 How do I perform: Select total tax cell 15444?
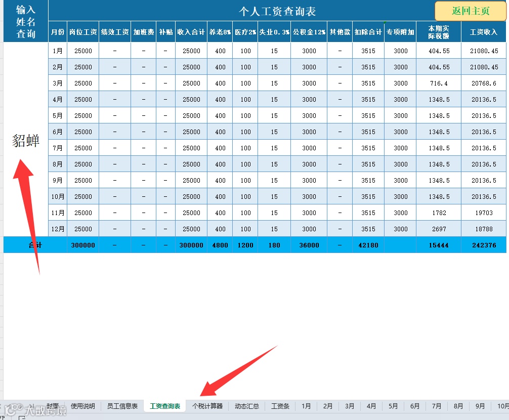click(x=439, y=245)
